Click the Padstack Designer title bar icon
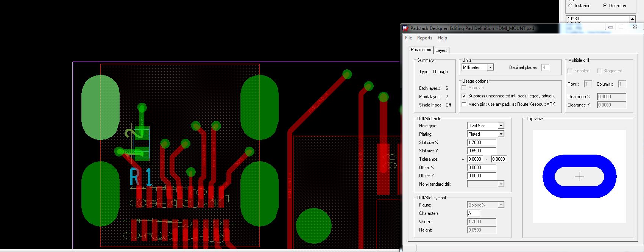The width and height of the screenshot is (644, 252). [405, 28]
